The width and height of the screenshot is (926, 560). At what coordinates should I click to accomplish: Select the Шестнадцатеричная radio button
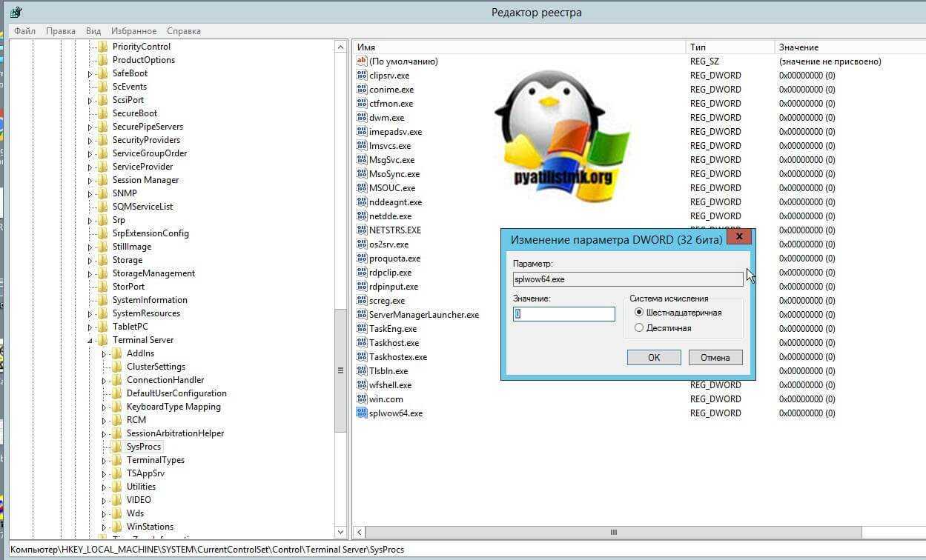coord(639,313)
